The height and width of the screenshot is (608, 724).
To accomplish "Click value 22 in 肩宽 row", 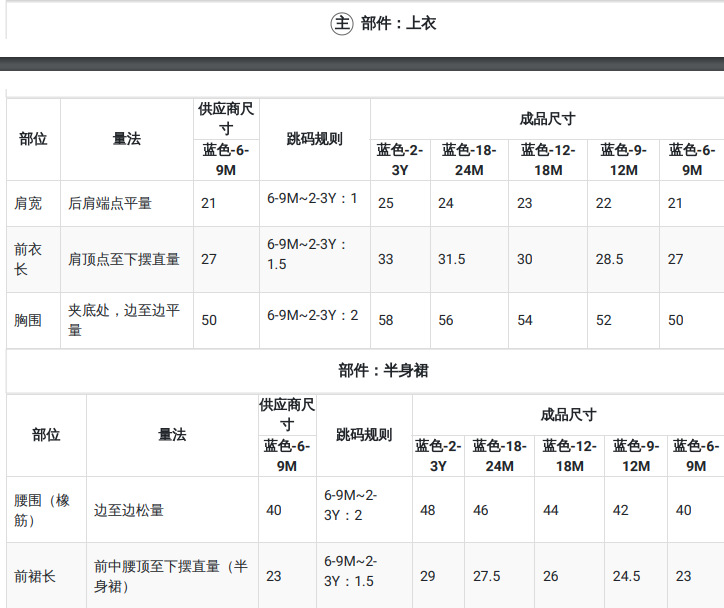I will [x=603, y=203].
